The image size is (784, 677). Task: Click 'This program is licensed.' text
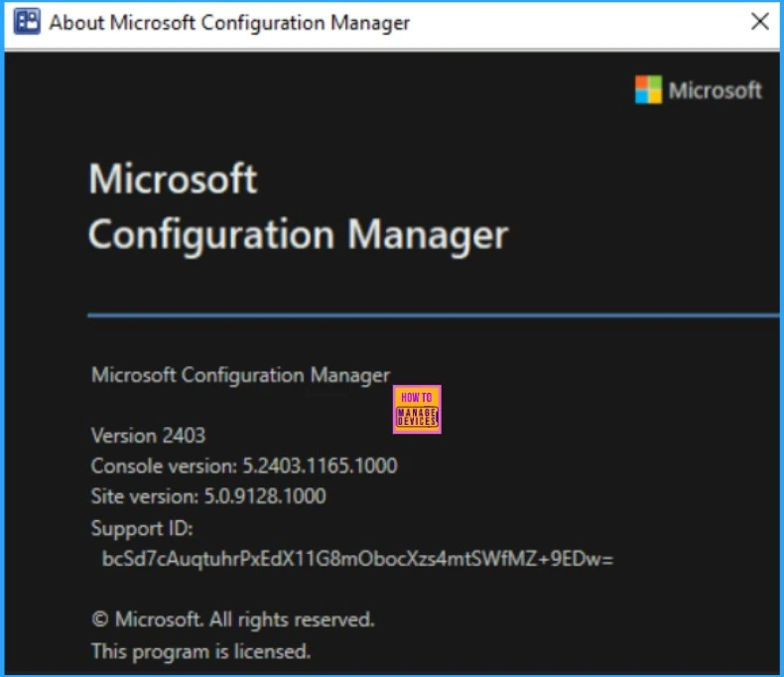tap(201, 651)
